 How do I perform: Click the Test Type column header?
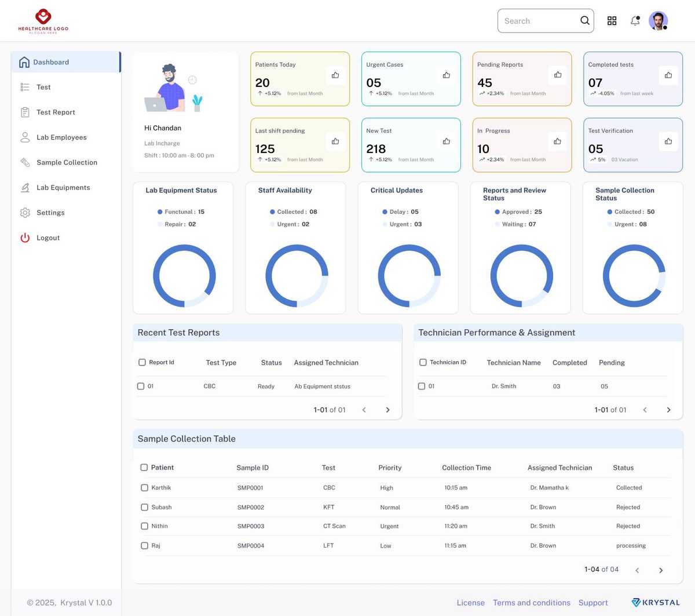221,363
